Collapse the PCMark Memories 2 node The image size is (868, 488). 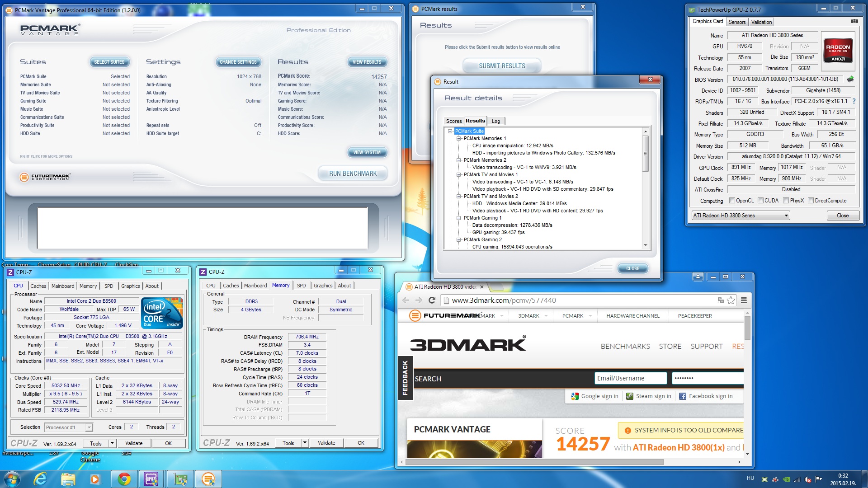click(459, 160)
